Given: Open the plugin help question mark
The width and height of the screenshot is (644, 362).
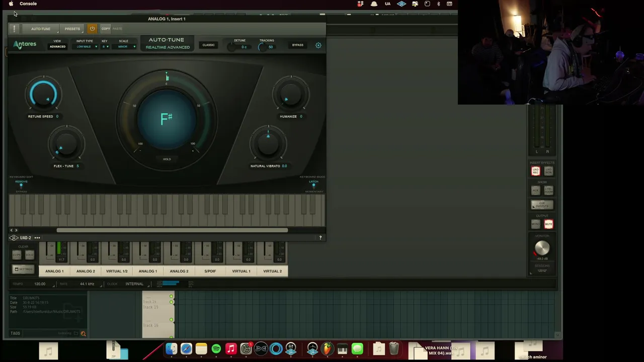Looking at the screenshot, I should [320, 237].
